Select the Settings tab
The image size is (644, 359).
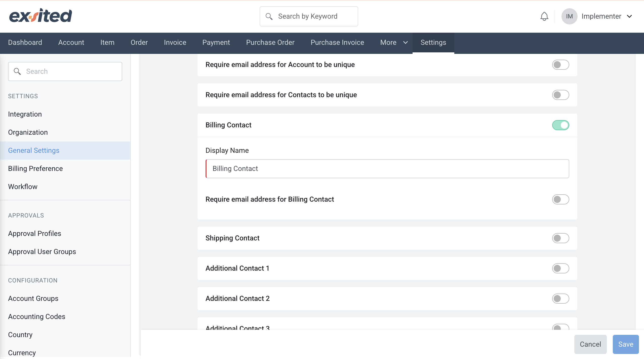(433, 43)
